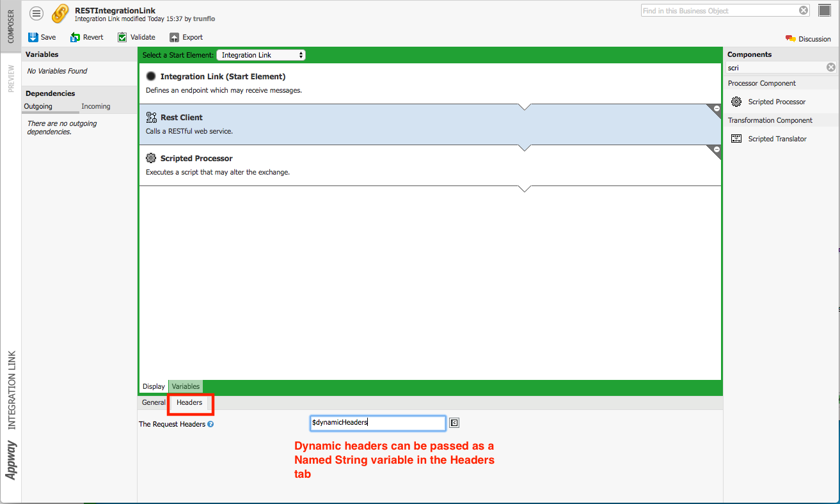Open the General properties tab
This screenshot has height=504, width=840.
click(x=154, y=402)
